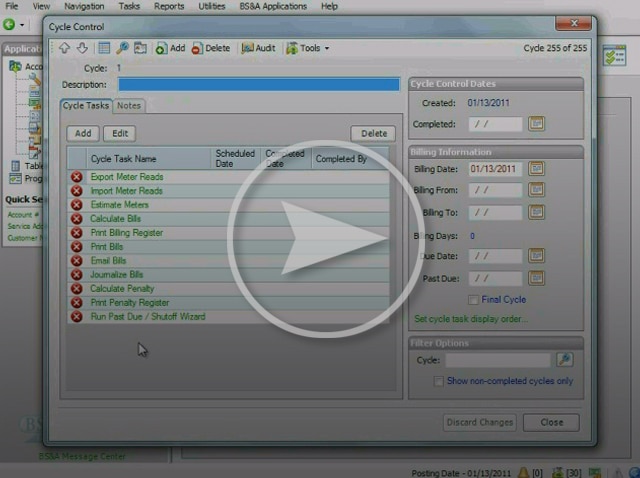Open the Tools dropdown menu

308,48
